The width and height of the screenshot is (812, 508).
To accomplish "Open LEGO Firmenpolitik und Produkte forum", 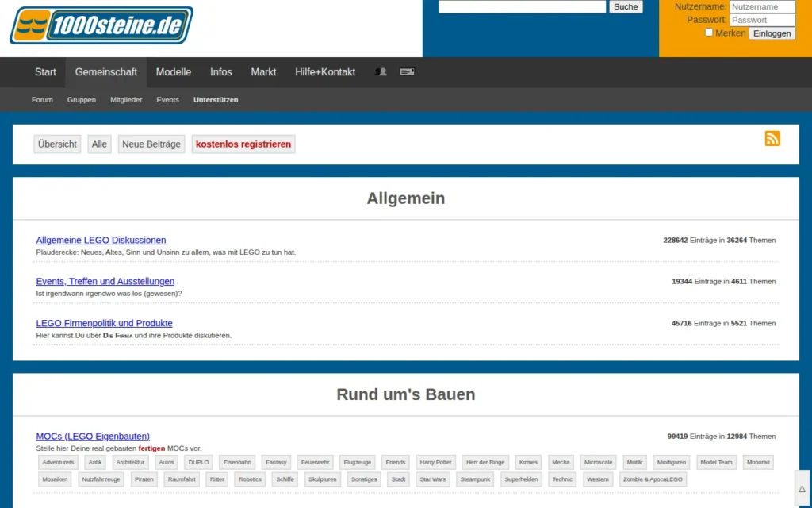I will [x=104, y=323].
